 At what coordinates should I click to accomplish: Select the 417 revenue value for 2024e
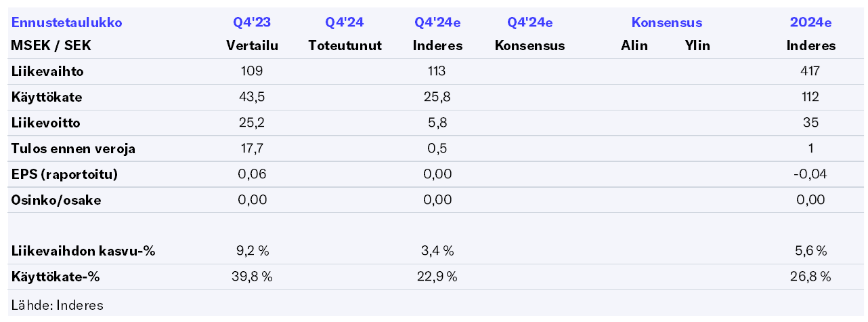(x=810, y=71)
